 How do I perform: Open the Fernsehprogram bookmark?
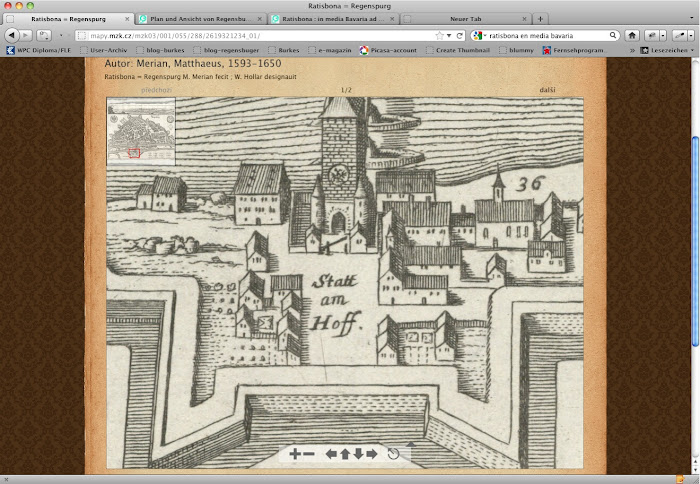tap(574, 50)
